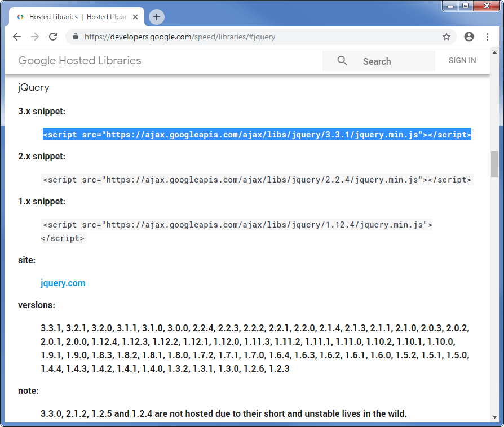The height and width of the screenshot is (427, 504).
Task: Close the Hosted Libraries tab
Action: pos(135,17)
